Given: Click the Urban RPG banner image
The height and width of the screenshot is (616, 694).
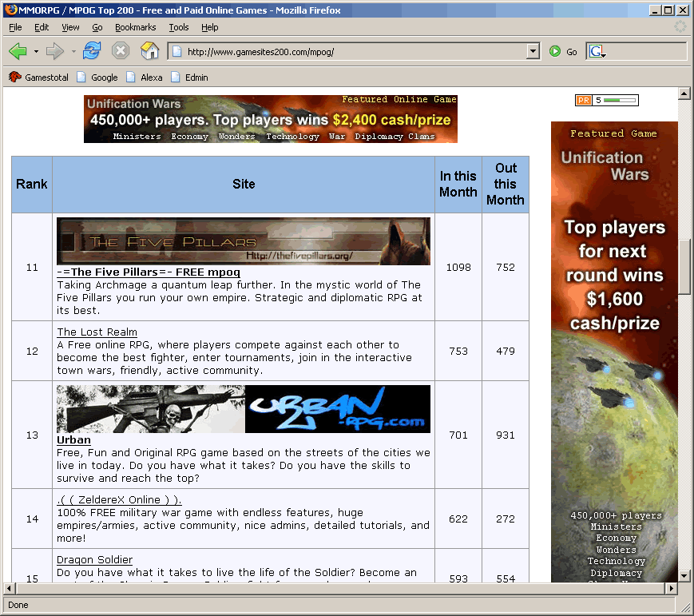Looking at the screenshot, I should pos(243,408).
